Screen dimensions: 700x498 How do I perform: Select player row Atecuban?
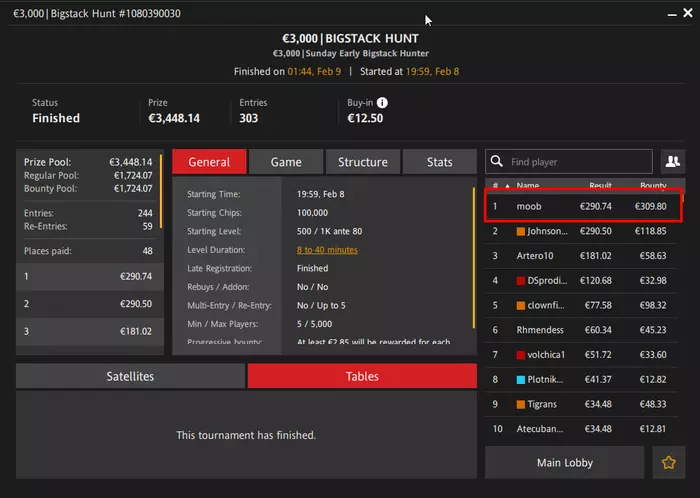[582, 429]
